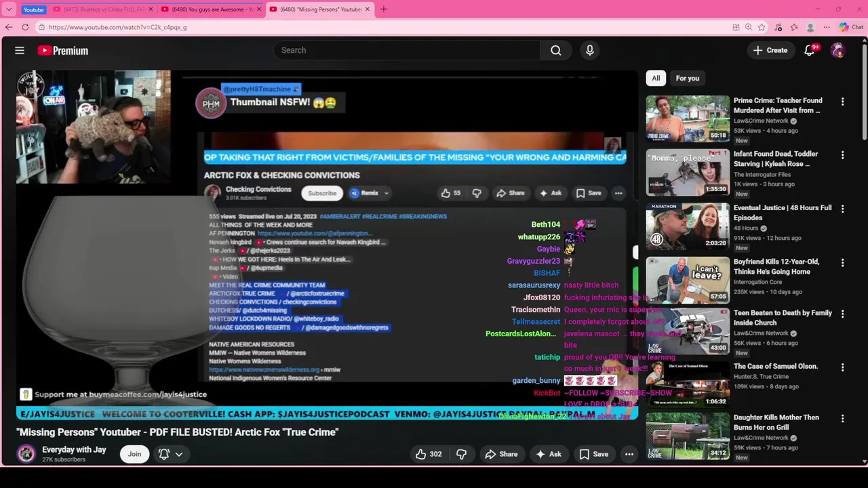
Task: Go to YouTube Premium home logo
Action: [x=62, y=50]
